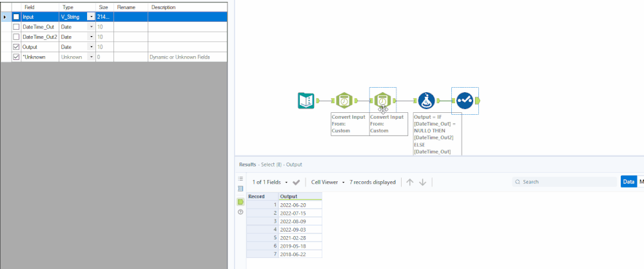Screen dimensions: 644x269
Task: Click the Formula tool's output anchor
Action: tap(438, 101)
